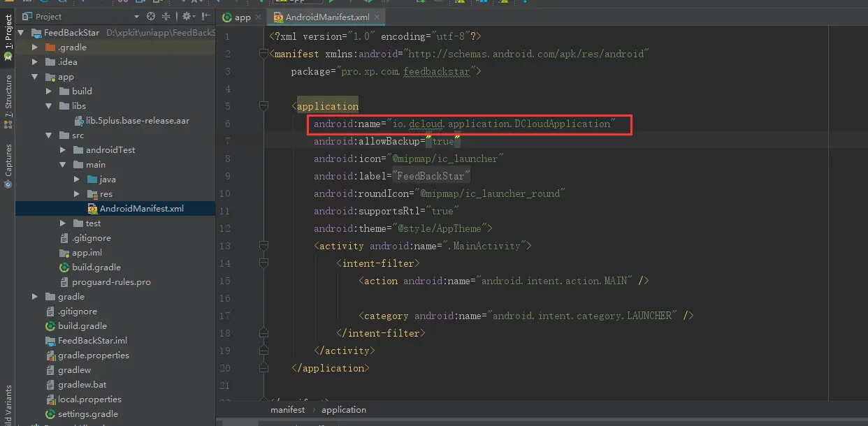Open Project panel settings gear
868x426 pixels.
coord(188,16)
